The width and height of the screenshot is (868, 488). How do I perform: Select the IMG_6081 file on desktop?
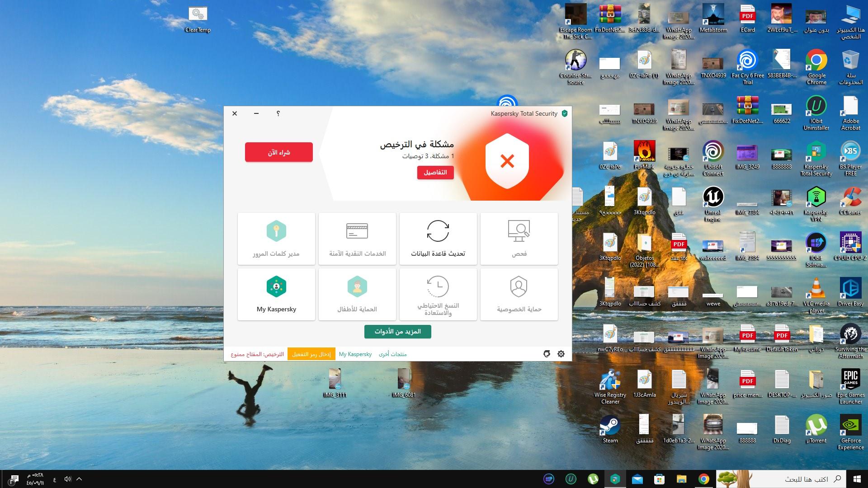coord(404,383)
